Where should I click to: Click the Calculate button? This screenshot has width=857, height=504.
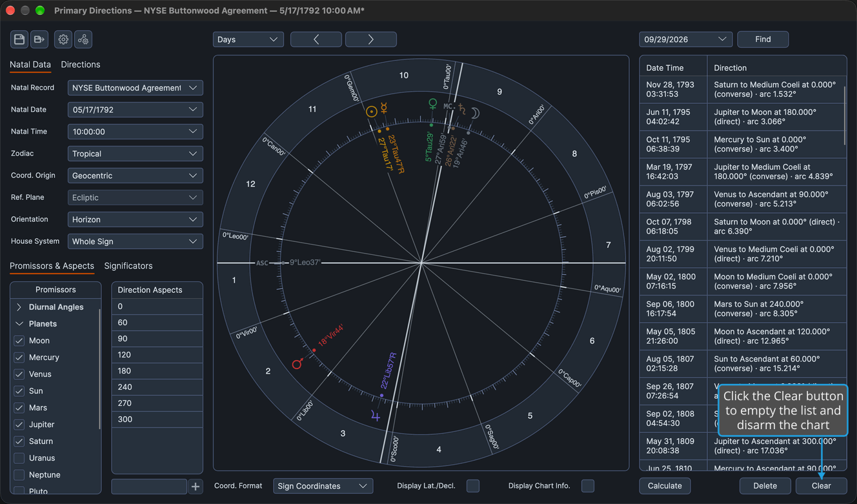click(665, 486)
